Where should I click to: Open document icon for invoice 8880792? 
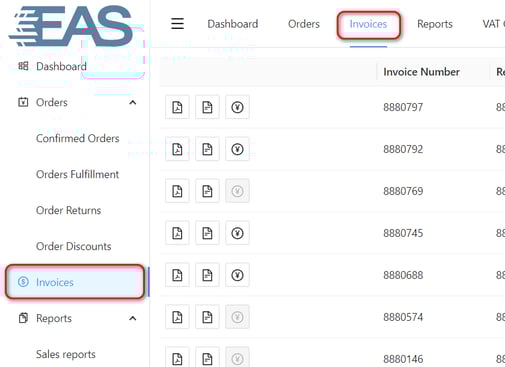[x=207, y=149]
